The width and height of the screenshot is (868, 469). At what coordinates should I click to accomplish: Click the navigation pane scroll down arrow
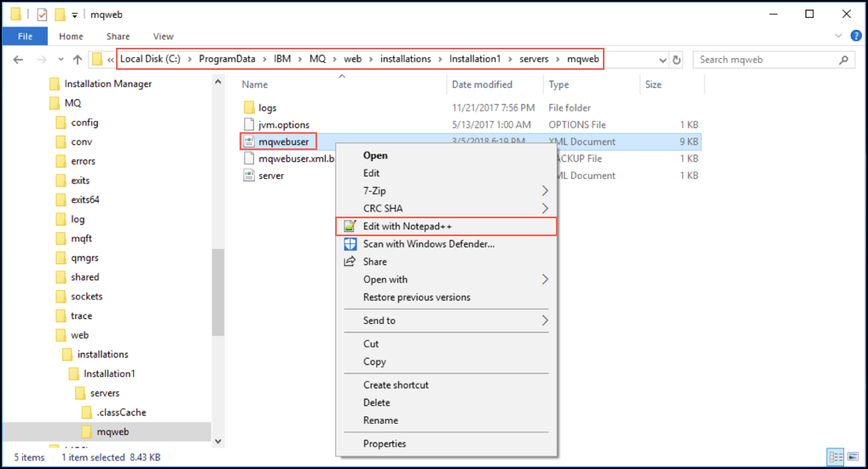click(218, 442)
